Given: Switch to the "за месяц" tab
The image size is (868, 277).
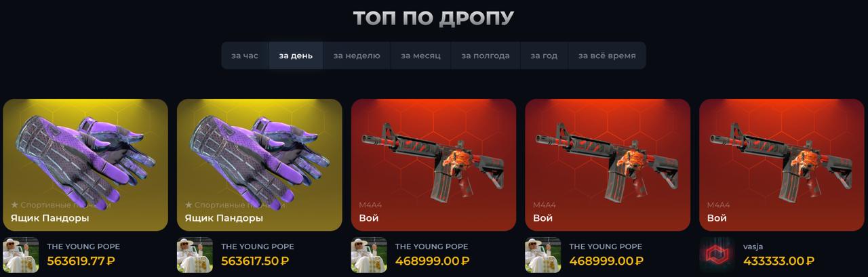Looking at the screenshot, I should click(420, 56).
